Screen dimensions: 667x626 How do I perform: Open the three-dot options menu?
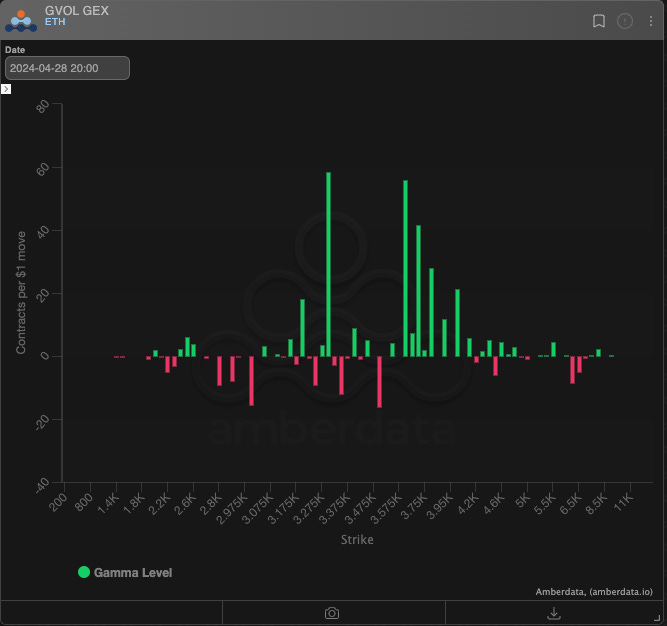(x=651, y=21)
